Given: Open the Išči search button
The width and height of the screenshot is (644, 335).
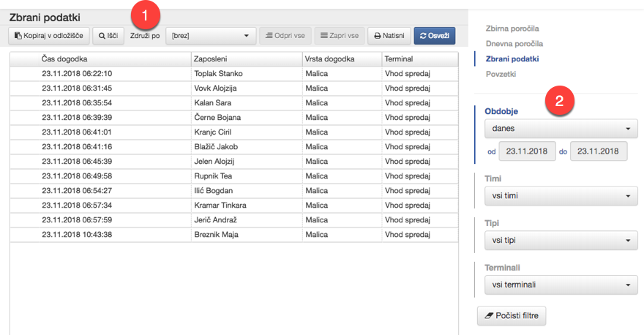Looking at the screenshot, I should (x=108, y=36).
